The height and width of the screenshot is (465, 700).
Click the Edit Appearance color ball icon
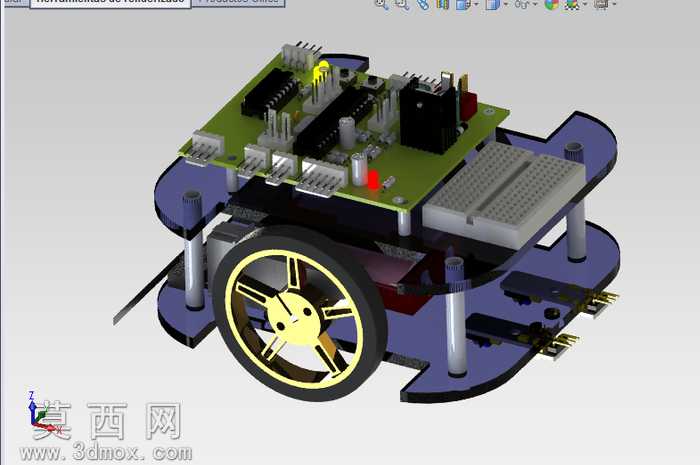coord(552,4)
